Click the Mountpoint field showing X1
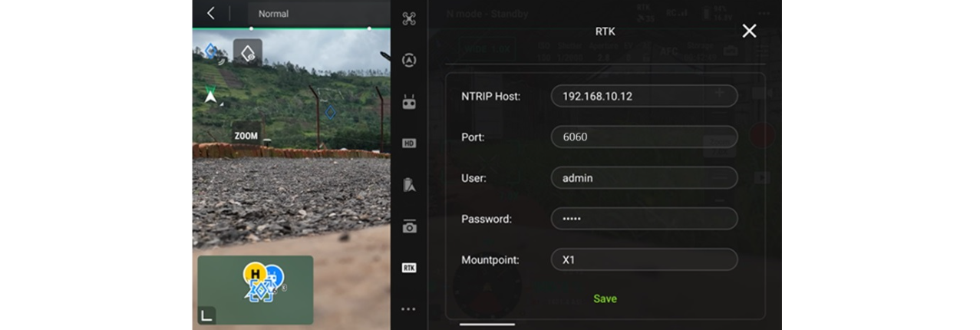The width and height of the screenshot is (980, 330). click(644, 259)
